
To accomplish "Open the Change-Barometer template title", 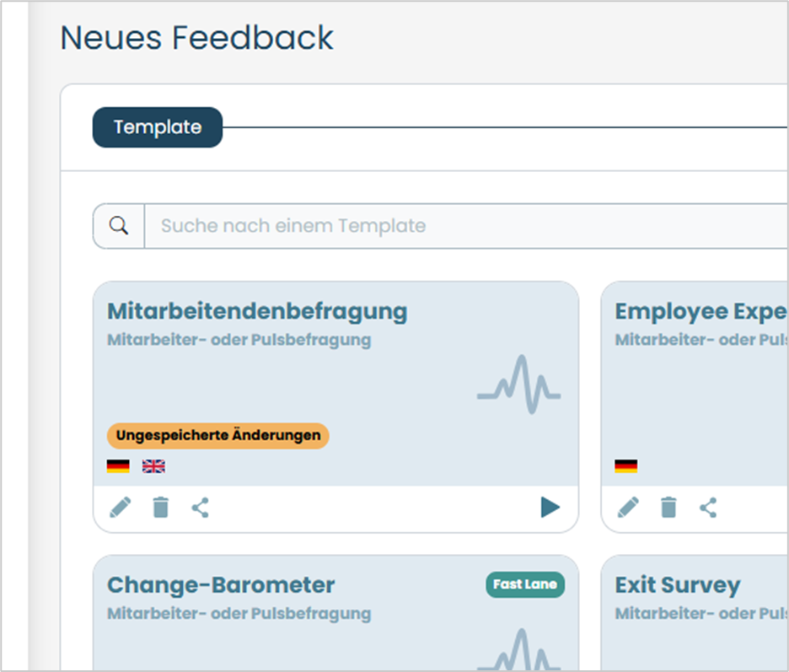I will [x=221, y=585].
